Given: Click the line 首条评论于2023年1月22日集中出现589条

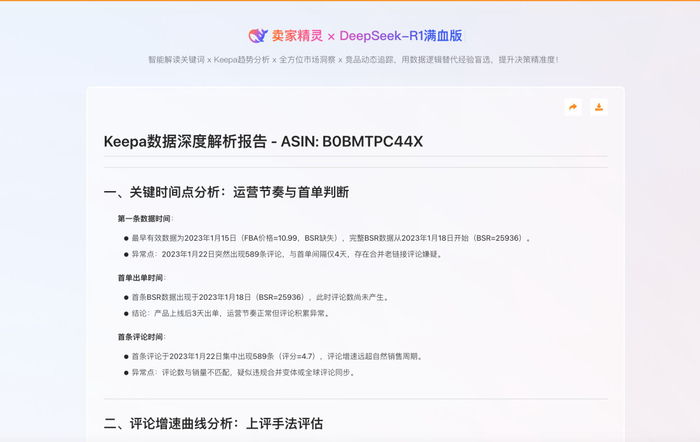Looking at the screenshot, I should tap(277, 356).
